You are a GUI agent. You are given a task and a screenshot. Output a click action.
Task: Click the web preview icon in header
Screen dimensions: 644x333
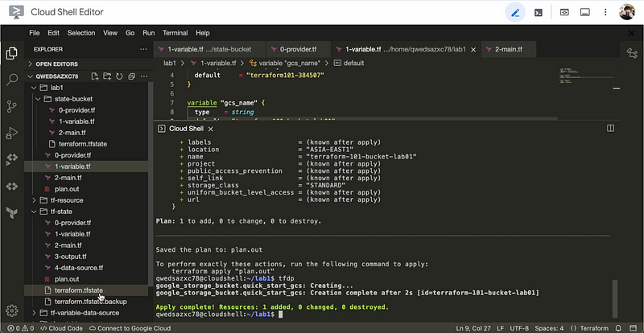click(565, 12)
